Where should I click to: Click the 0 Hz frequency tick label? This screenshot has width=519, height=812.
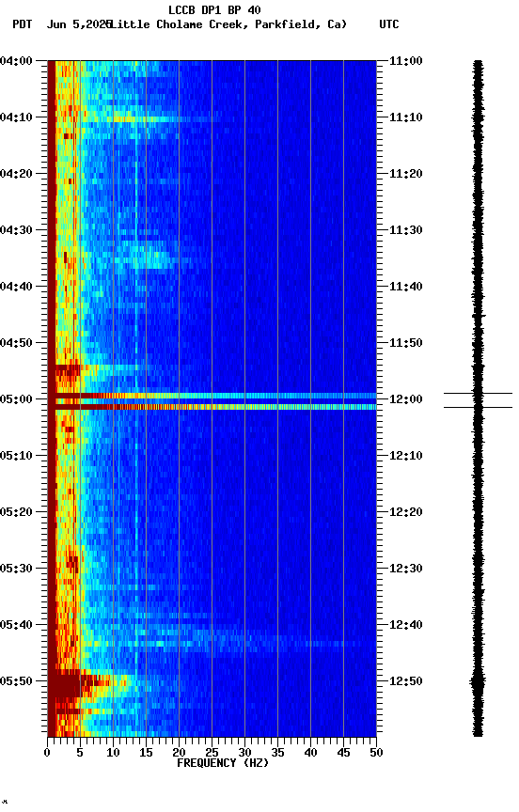48,753
